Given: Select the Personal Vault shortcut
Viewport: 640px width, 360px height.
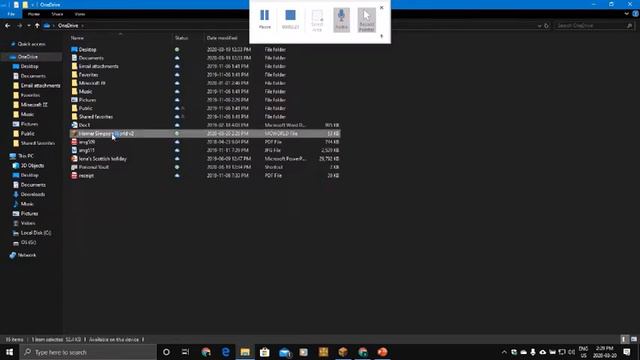Looking at the screenshot, I should (x=93, y=167).
